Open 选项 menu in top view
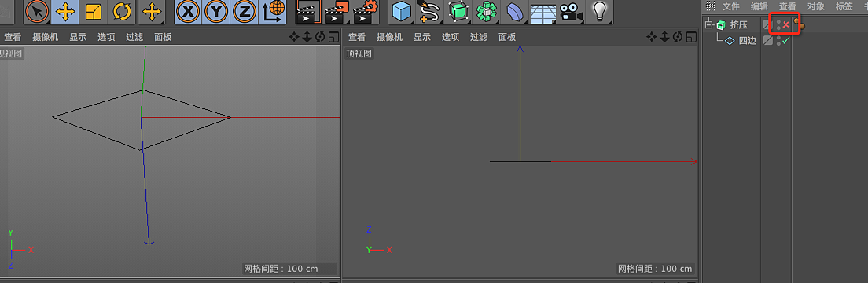 (451, 37)
